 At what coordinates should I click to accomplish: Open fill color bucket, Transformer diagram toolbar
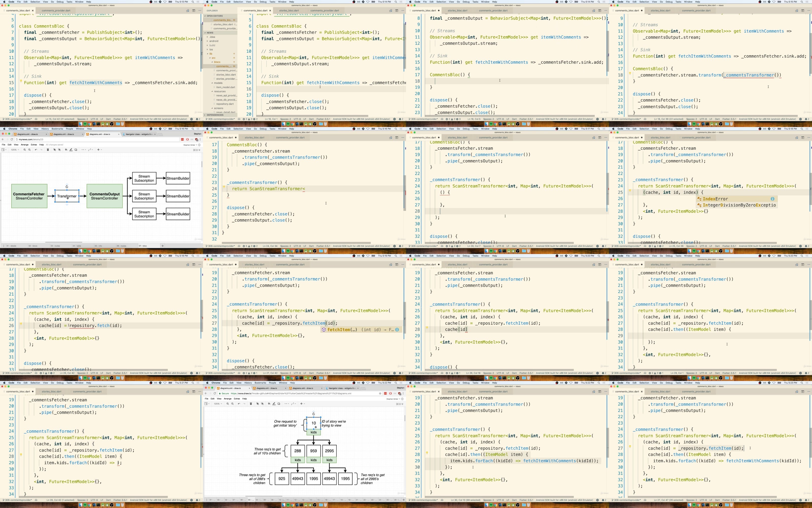click(66, 150)
